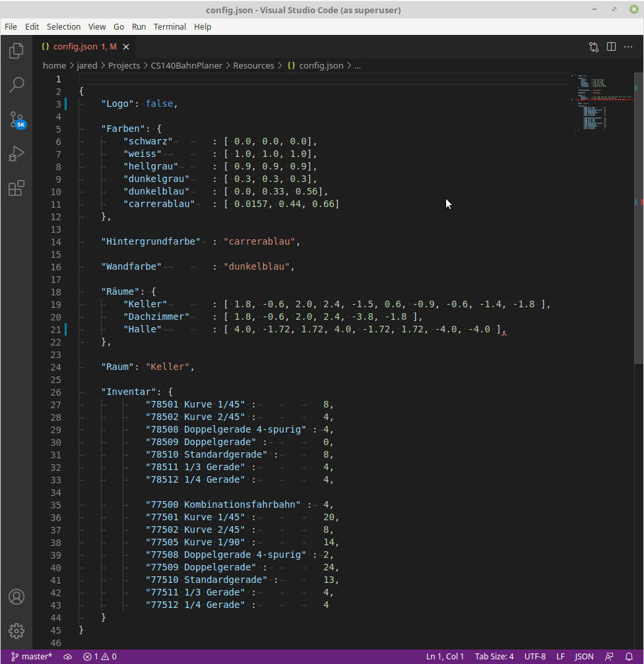Open the Search view in activity bar
This screenshot has width=644, height=664.
pos(16,85)
